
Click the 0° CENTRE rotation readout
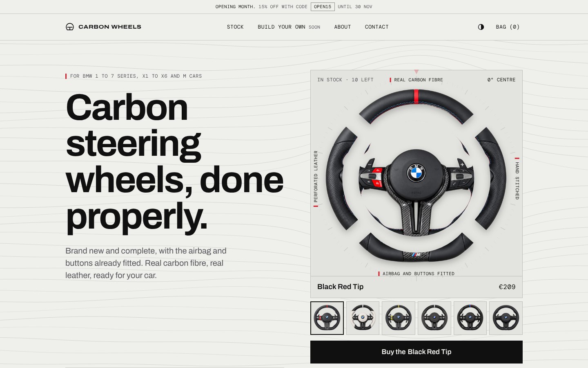point(501,80)
